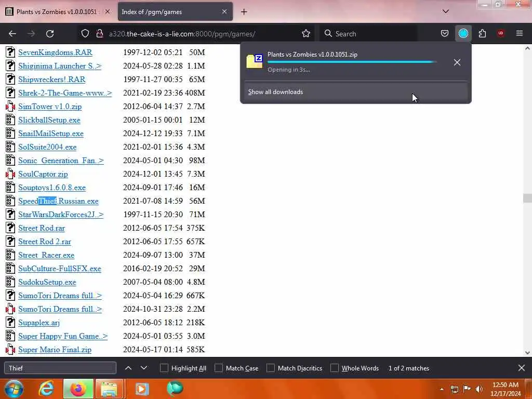Close the Index of /pgm/games tab

point(224,11)
